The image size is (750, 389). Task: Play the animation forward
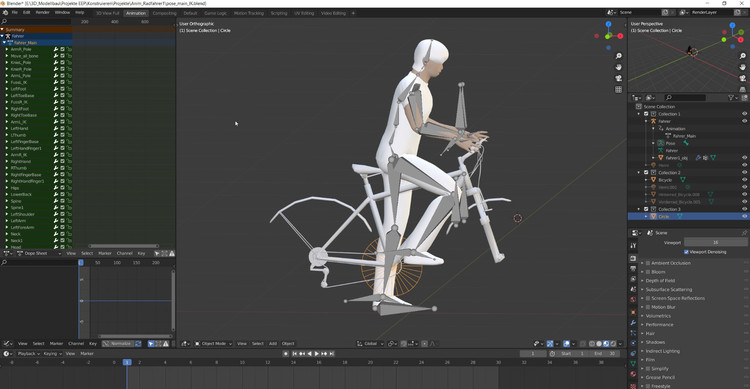click(316, 354)
